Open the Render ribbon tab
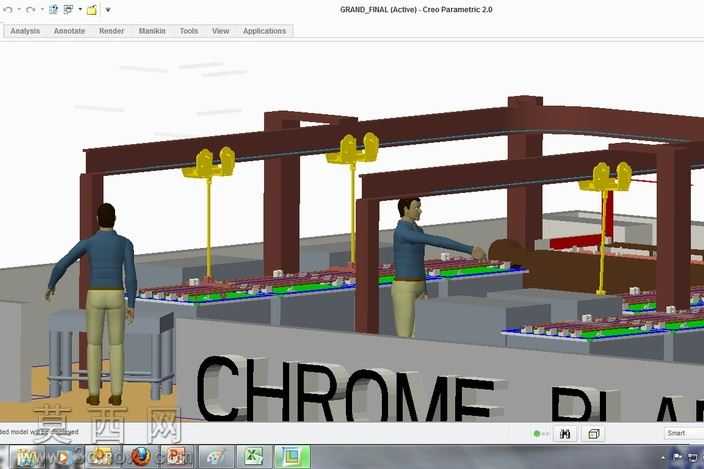The height and width of the screenshot is (469, 704). [111, 31]
